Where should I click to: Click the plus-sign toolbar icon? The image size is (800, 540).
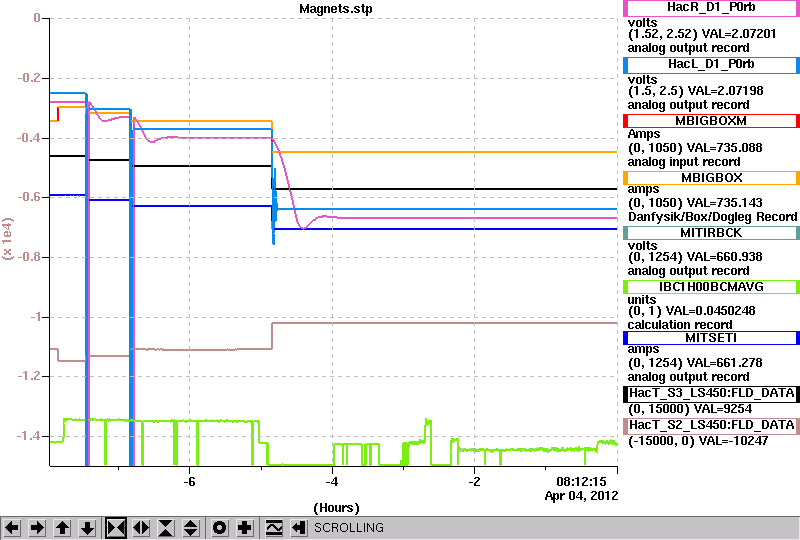pyautogui.click(x=245, y=528)
